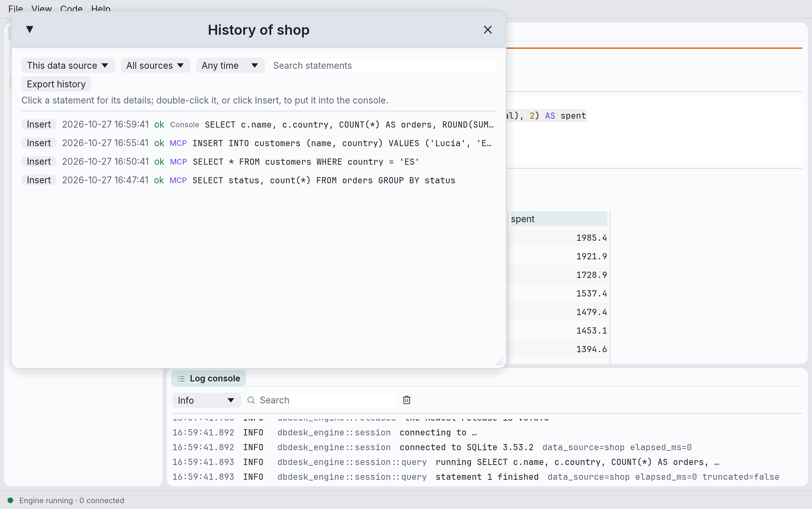Viewport: 812px width, 509px height.
Task: Open the File menu
Action: click(x=15, y=9)
